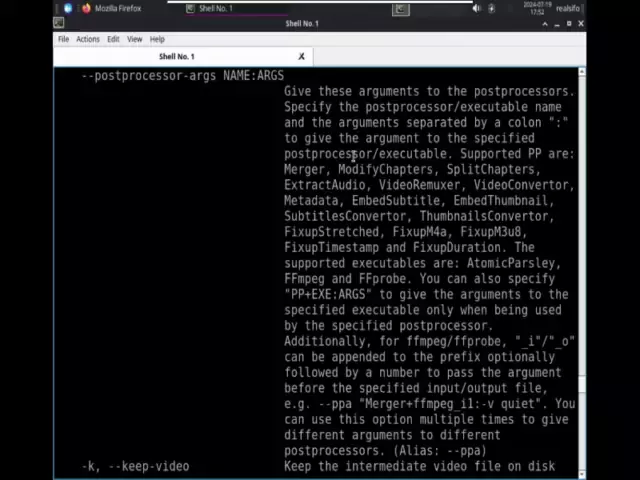Screen dimensions: 640x480
Task: Click the realsifo user name in panel
Action: coord(567,8)
